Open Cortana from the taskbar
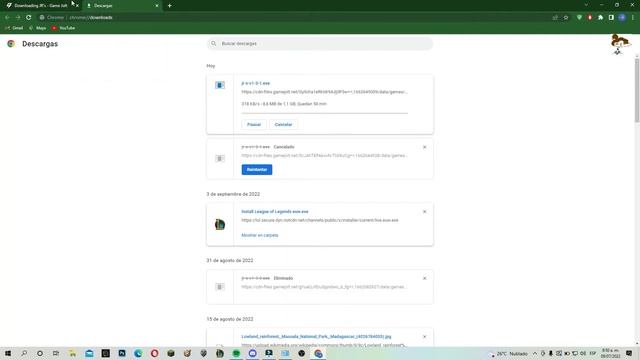The image size is (640, 360). (x=40, y=353)
